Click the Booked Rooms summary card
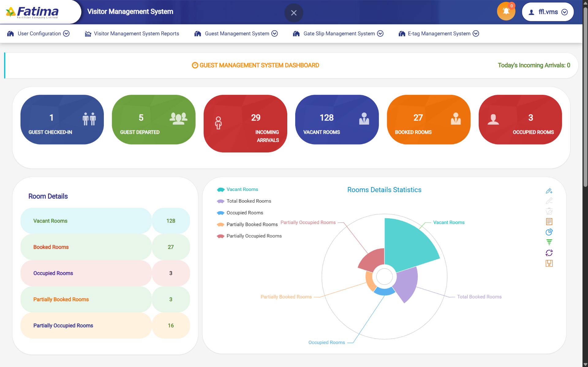Image resolution: width=588 pixels, height=367 pixels. (x=428, y=119)
